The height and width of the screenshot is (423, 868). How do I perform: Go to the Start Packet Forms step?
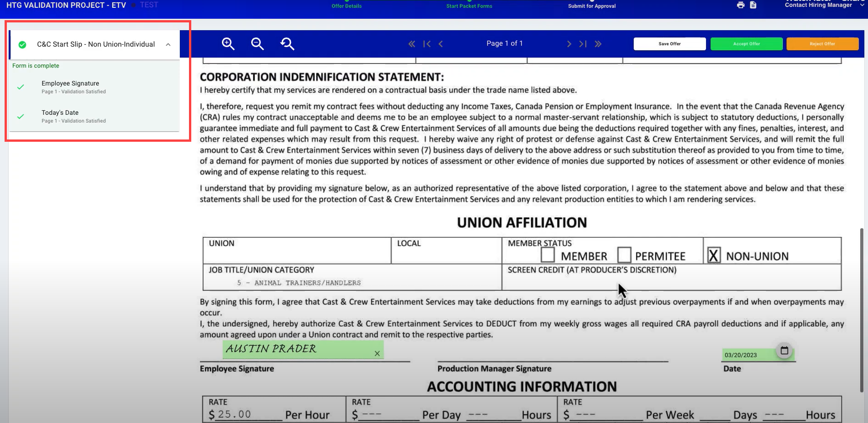tap(469, 6)
